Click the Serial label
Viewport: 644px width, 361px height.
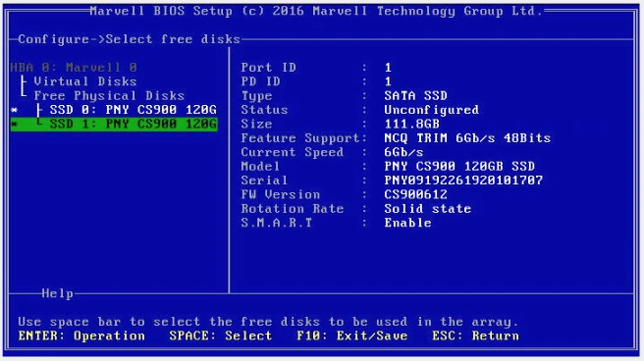coord(264,180)
